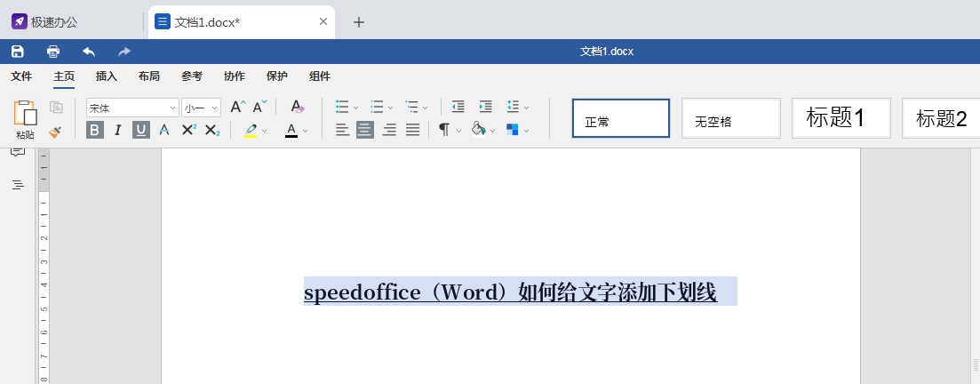The image size is (980, 384).
Task: Open the highlight color dropdown arrow
Action: pyautogui.click(x=265, y=131)
